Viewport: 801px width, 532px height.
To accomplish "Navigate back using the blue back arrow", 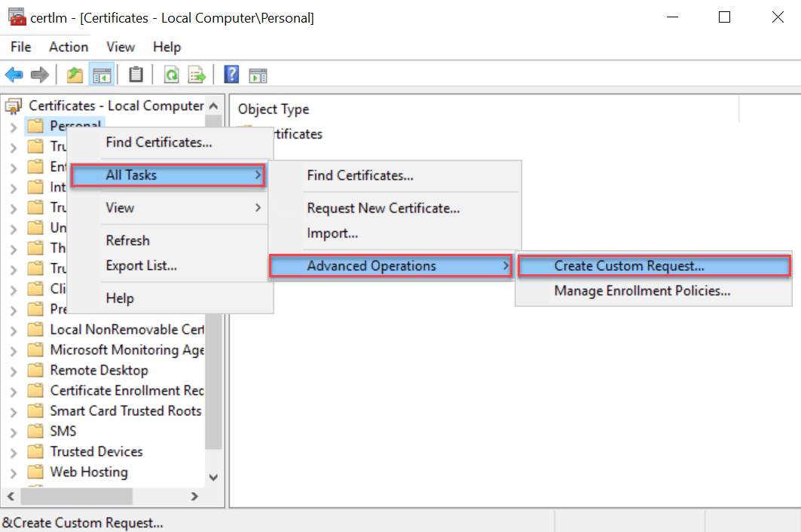I will 14,74.
